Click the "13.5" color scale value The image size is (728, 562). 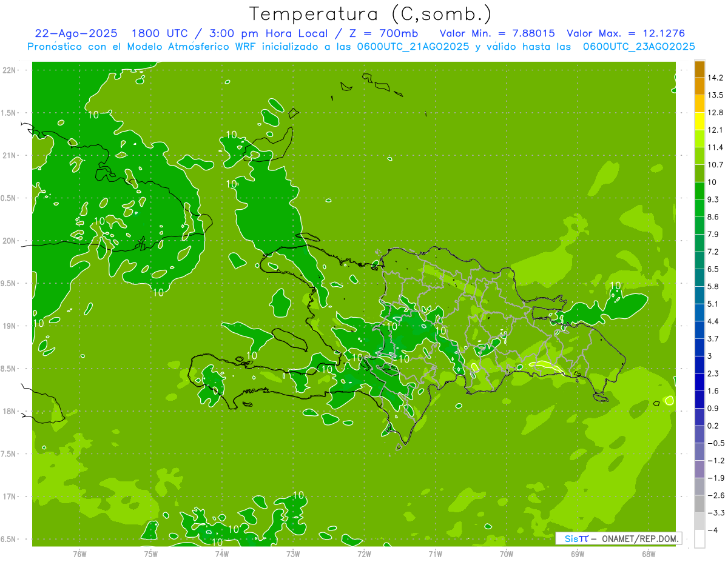click(716, 95)
